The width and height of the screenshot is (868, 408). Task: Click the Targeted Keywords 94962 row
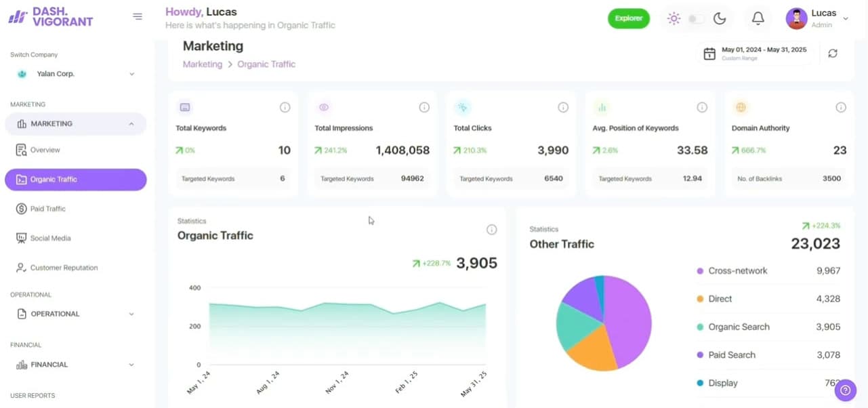pyautogui.click(x=372, y=179)
